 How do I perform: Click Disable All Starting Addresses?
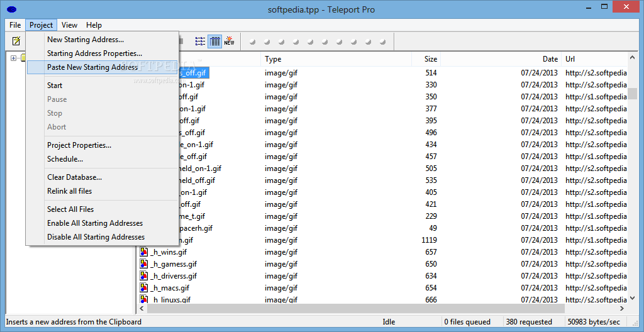[x=103, y=237]
